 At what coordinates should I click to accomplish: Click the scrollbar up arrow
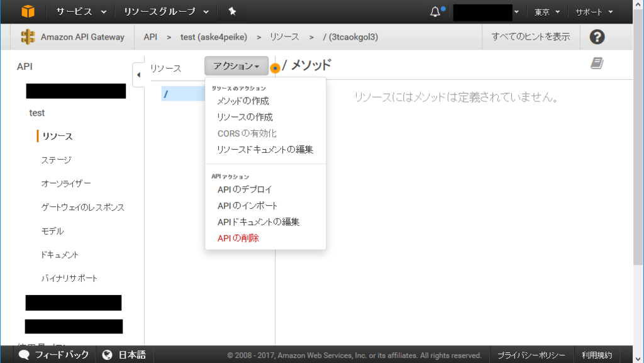pos(638,4)
